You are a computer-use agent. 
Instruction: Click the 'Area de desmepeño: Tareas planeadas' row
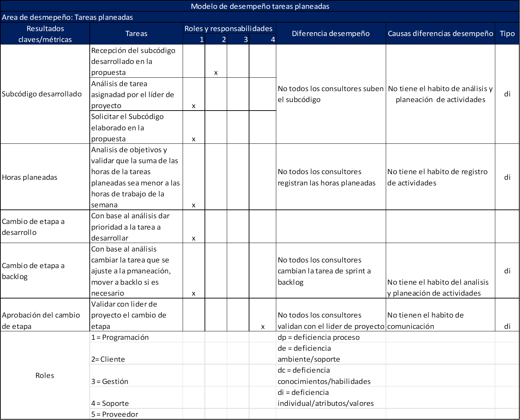[x=260, y=17]
